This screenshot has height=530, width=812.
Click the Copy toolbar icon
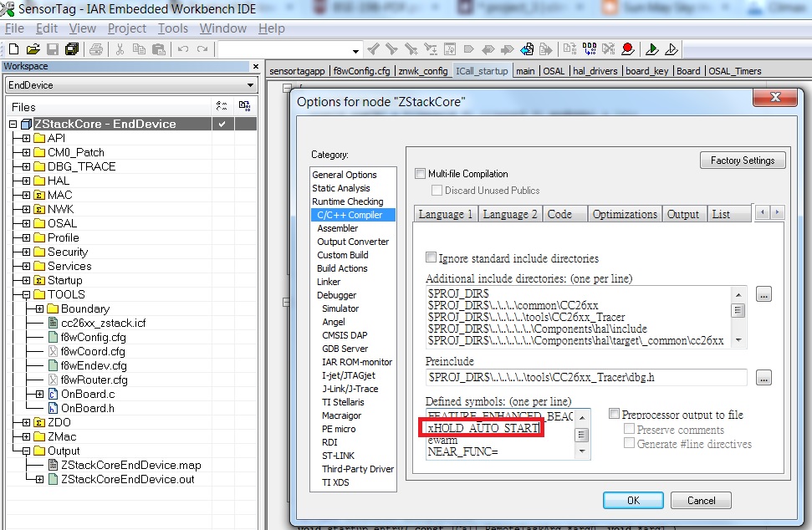(x=139, y=49)
